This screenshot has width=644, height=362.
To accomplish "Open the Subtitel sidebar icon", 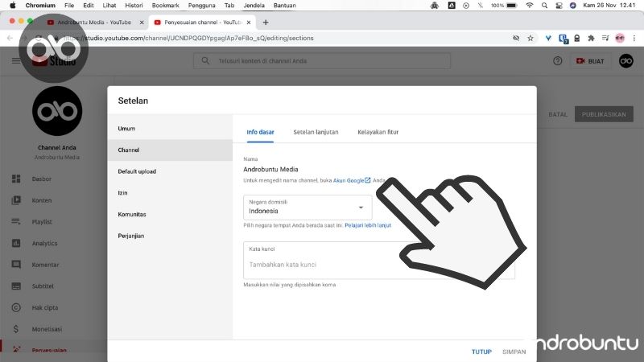I will (x=16, y=286).
